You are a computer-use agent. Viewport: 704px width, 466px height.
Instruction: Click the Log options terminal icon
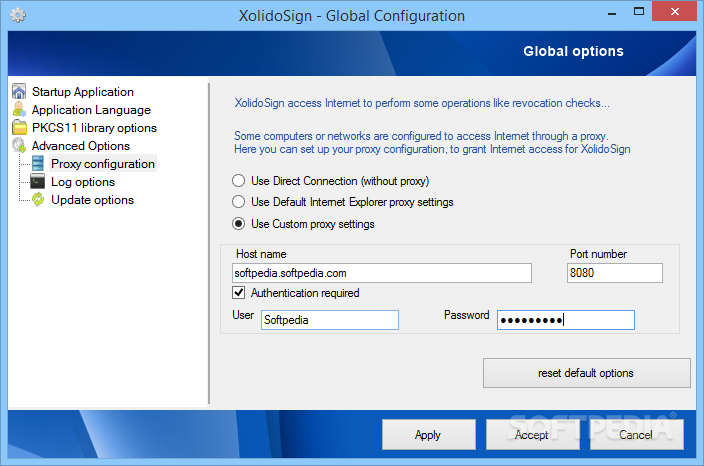point(38,181)
